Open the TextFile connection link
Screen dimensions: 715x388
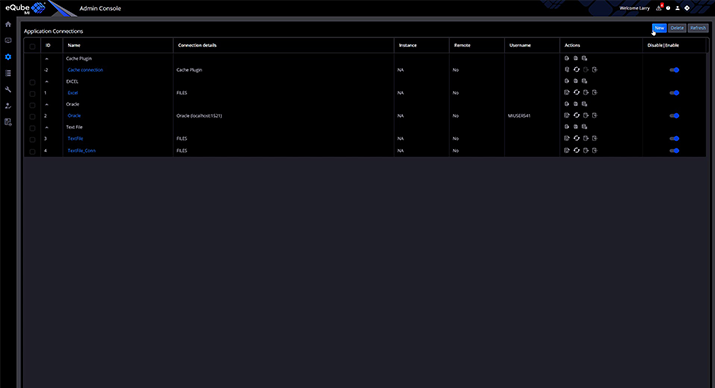tap(75, 138)
